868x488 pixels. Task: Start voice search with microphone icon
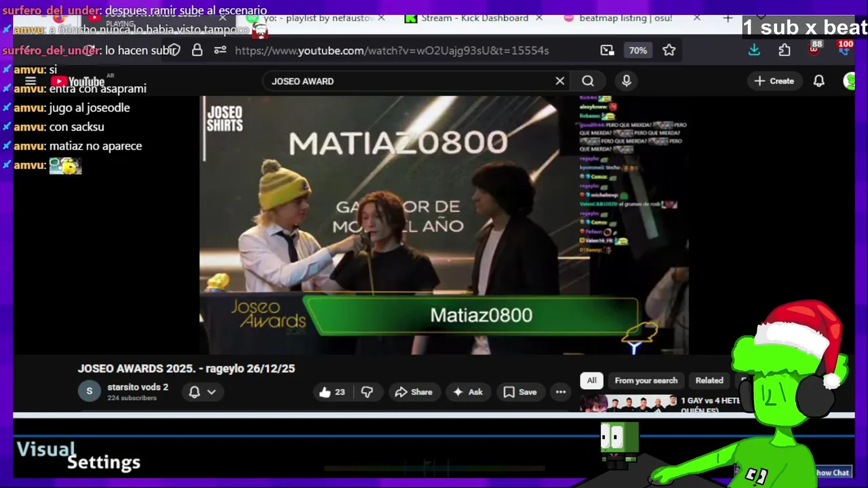pyautogui.click(x=627, y=81)
